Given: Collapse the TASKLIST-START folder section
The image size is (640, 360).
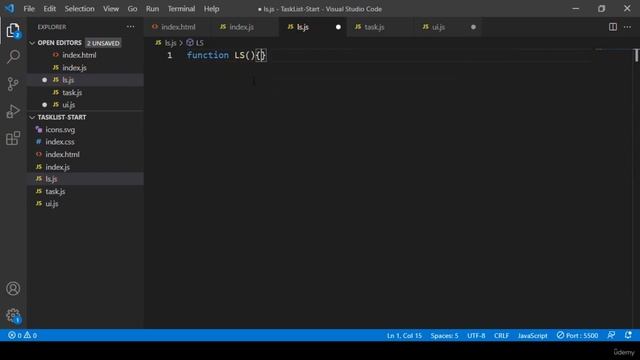Looking at the screenshot, I should pos(32,118).
